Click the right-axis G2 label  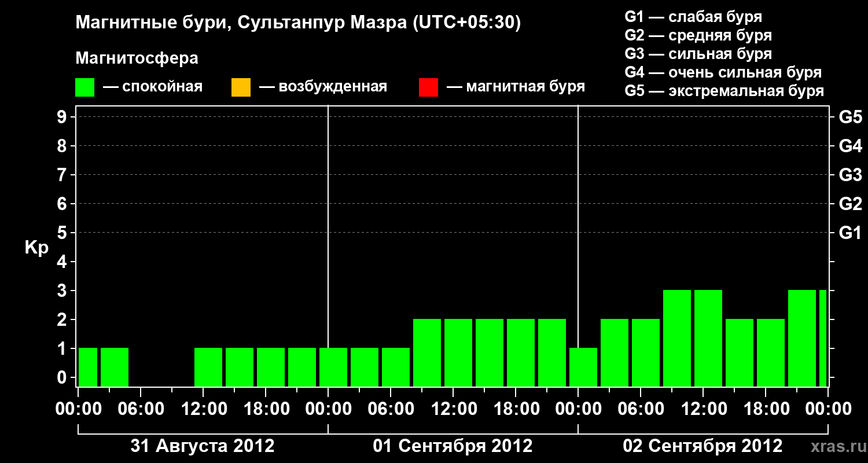click(851, 204)
